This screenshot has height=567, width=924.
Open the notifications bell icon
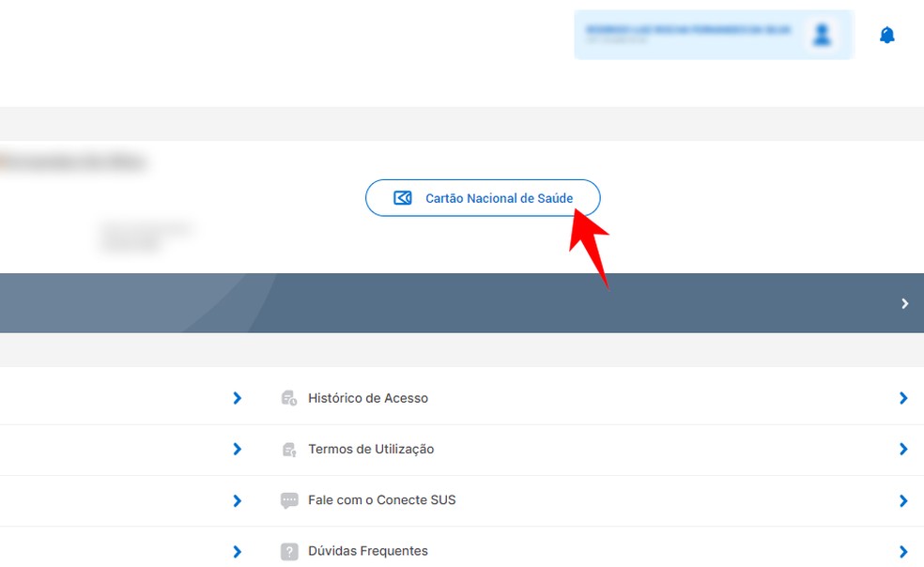pyautogui.click(x=886, y=35)
